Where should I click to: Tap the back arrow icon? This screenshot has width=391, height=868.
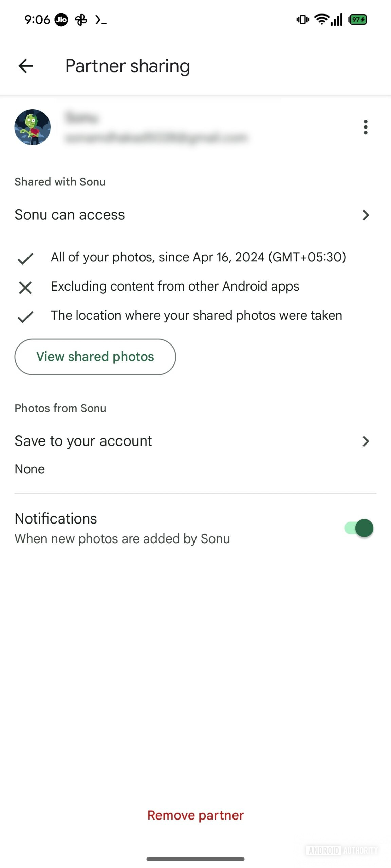click(x=26, y=66)
